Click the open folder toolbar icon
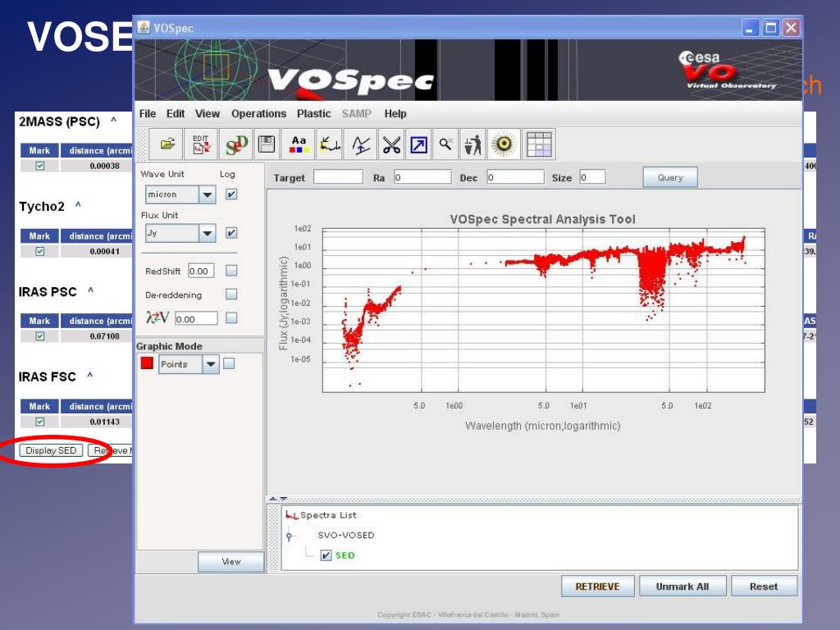840x630 pixels. coord(167,144)
